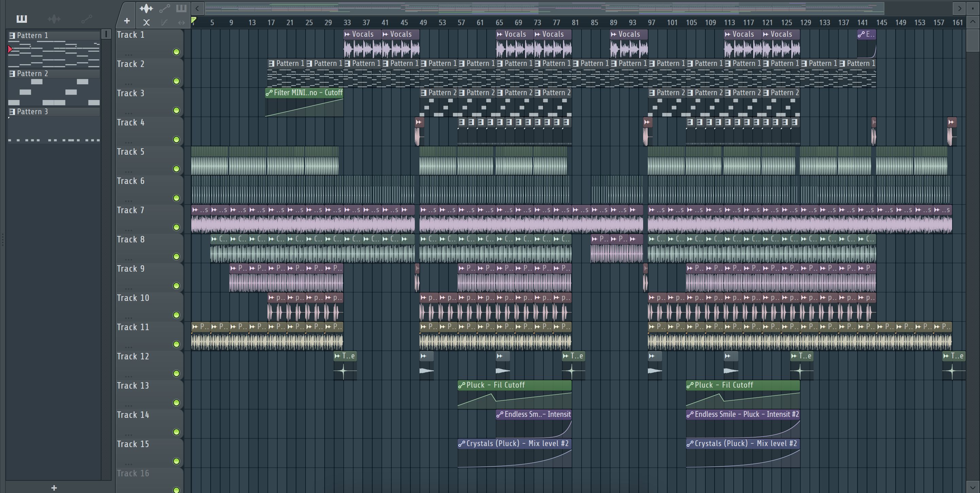The width and height of the screenshot is (980, 493).
Task: Mute Track 3 via its green LED
Action: pos(176,110)
